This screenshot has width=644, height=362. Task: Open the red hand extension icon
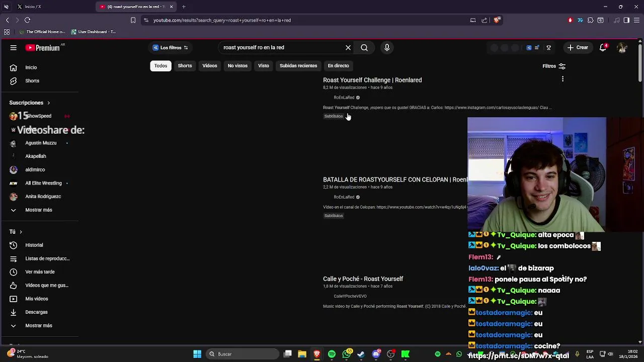(x=570, y=20)
